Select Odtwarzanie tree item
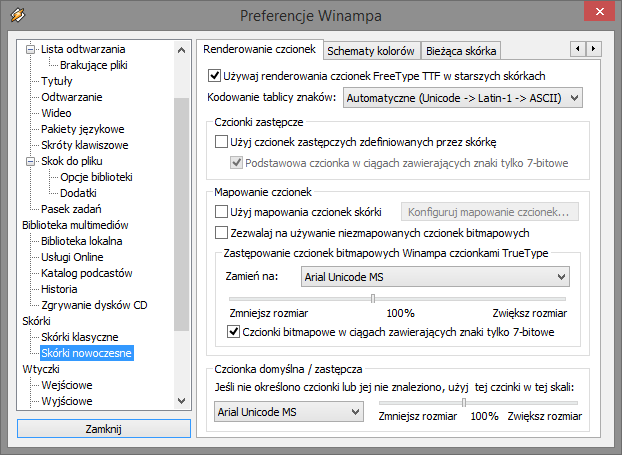 pyautogui.click(x=72, y=97)
